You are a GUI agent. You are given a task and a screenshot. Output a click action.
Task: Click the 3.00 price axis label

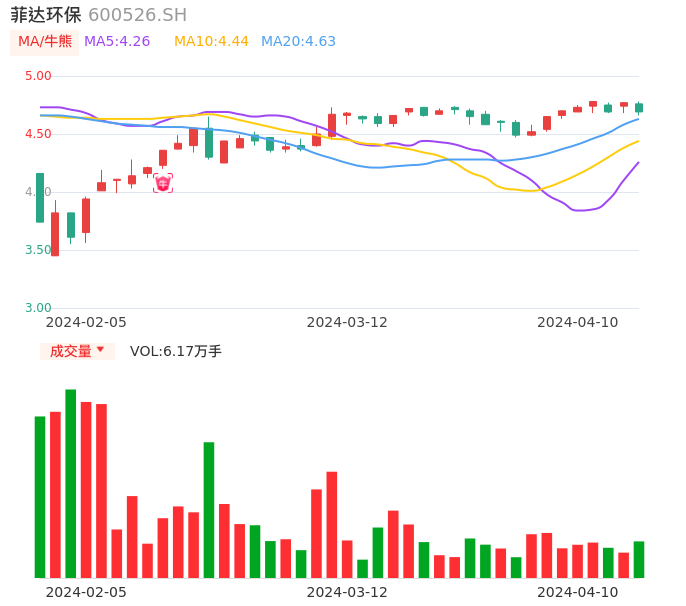click(38, 308)
